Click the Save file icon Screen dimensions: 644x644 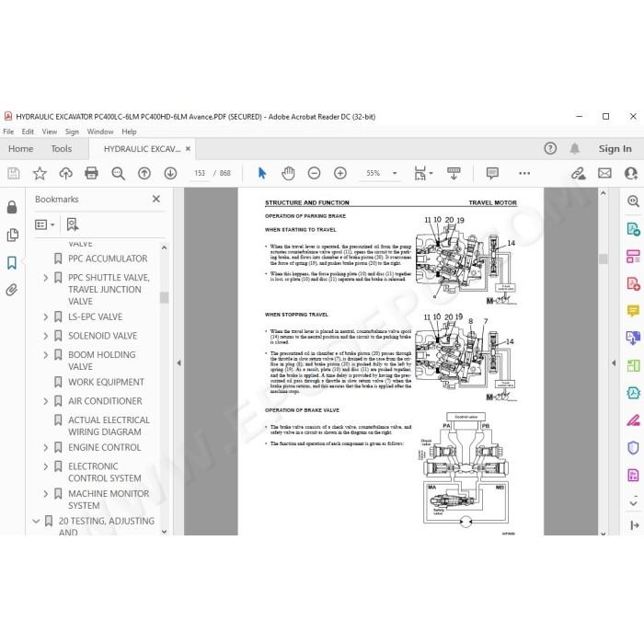[x=13, y=173]
